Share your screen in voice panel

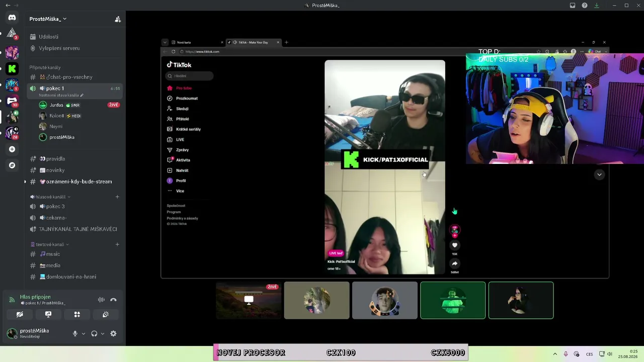coord(48,314)
